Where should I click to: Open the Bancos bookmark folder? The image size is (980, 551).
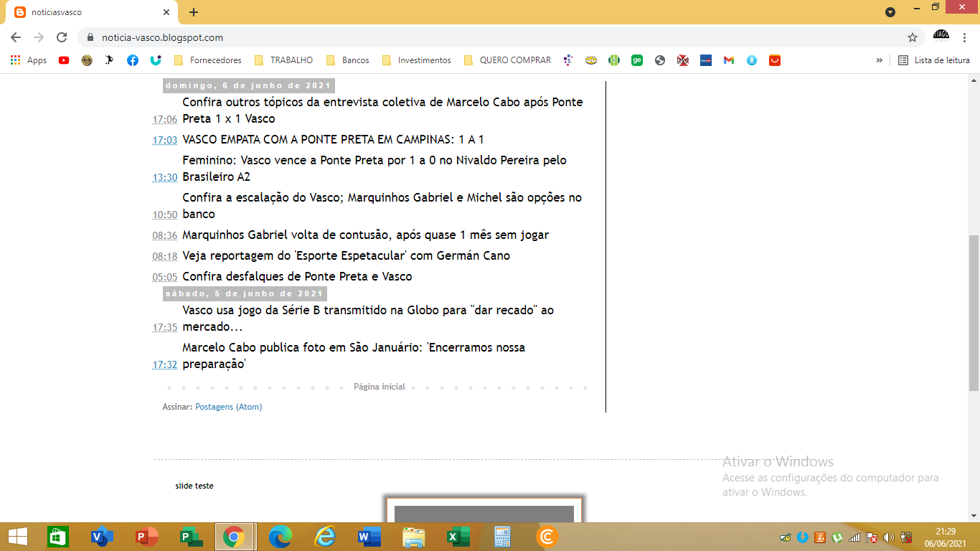348,60
